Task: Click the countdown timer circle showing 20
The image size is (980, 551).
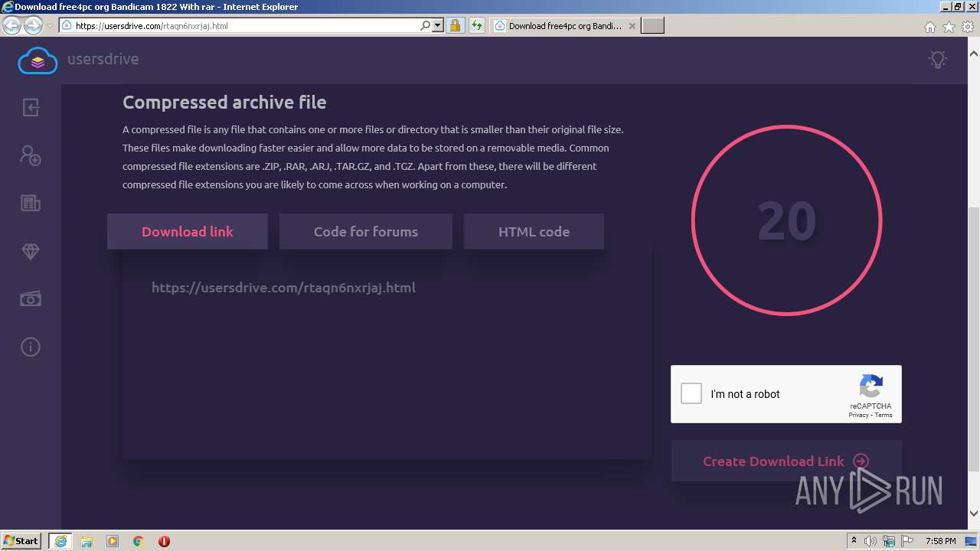Action: pyautogui.click(x=786, y=220)
